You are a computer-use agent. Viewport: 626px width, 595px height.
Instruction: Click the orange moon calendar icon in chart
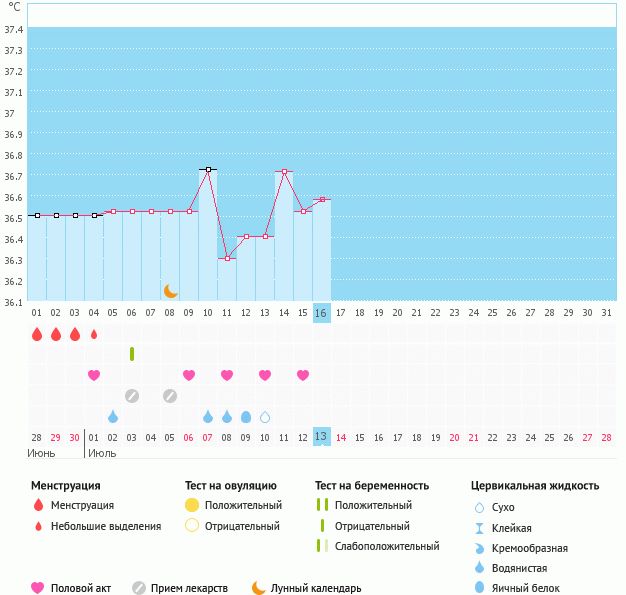170,291
